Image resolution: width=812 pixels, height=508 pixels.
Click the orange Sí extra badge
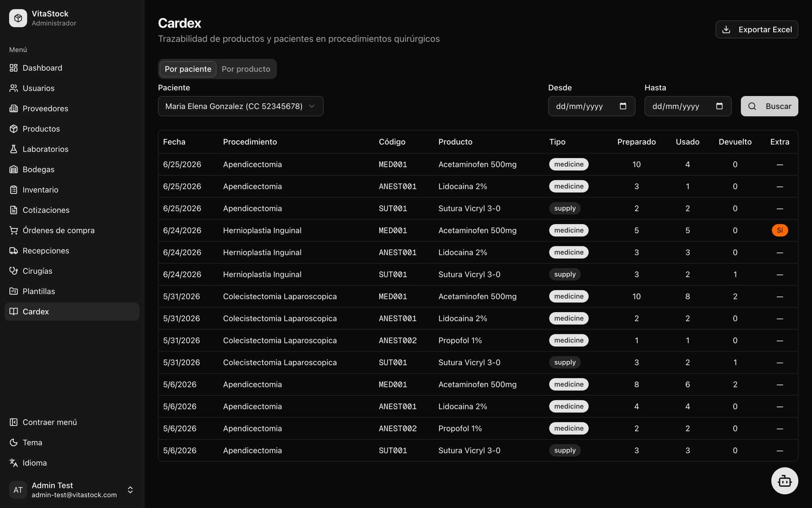[780, 230]
